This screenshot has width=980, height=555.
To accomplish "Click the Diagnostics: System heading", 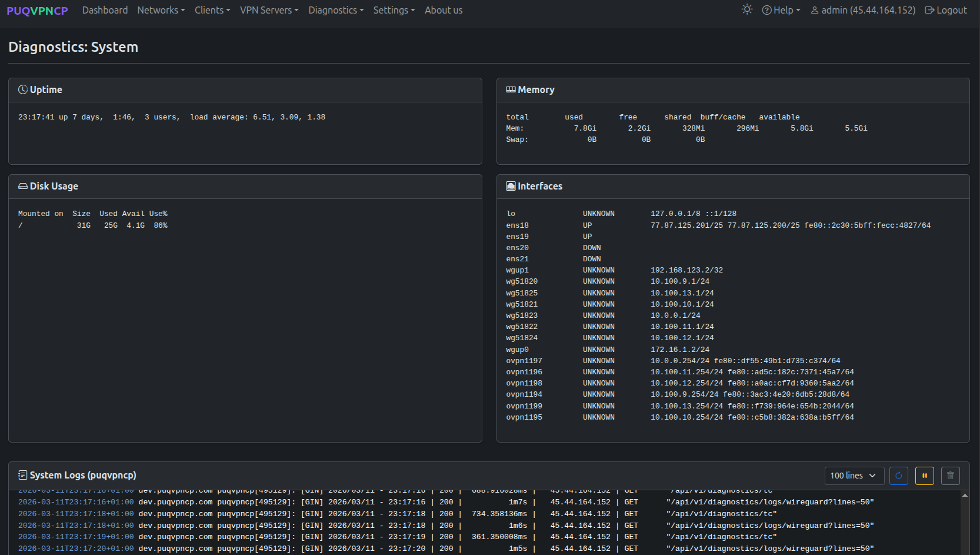I will [x=74, y=47].
